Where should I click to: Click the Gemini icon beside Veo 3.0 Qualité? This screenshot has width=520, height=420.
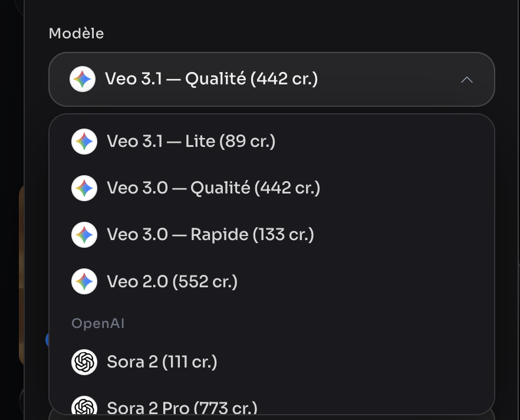84,188
